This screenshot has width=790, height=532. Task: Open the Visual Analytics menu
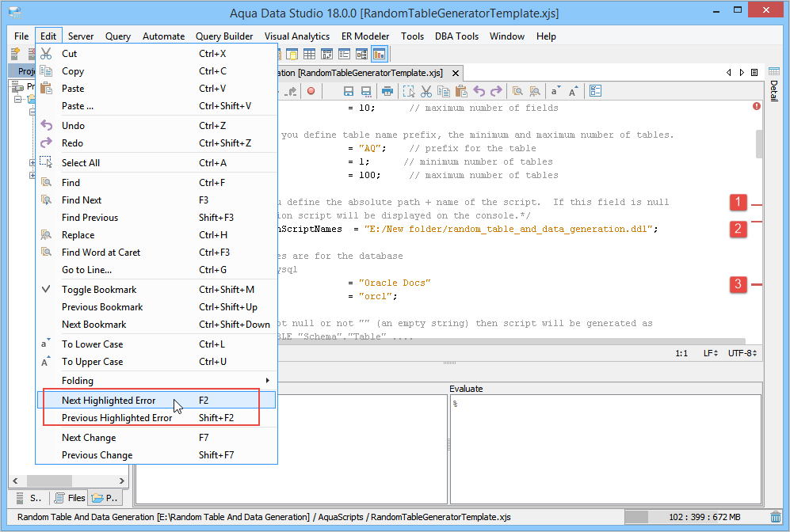[297, 36]
